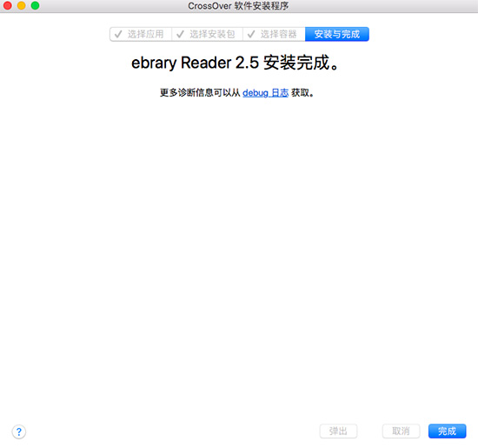
Task: Click the 更多诊断信息可以从 text
Action: click(200, 93)
